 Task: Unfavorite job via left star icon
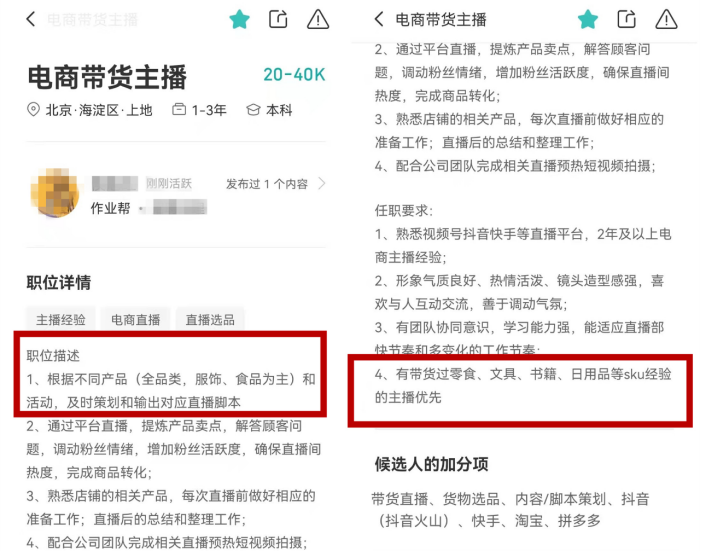point(239,20)
